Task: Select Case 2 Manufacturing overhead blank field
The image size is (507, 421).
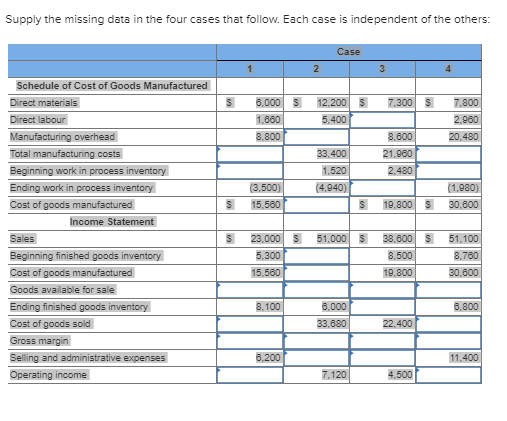Action: pos(316,137)
